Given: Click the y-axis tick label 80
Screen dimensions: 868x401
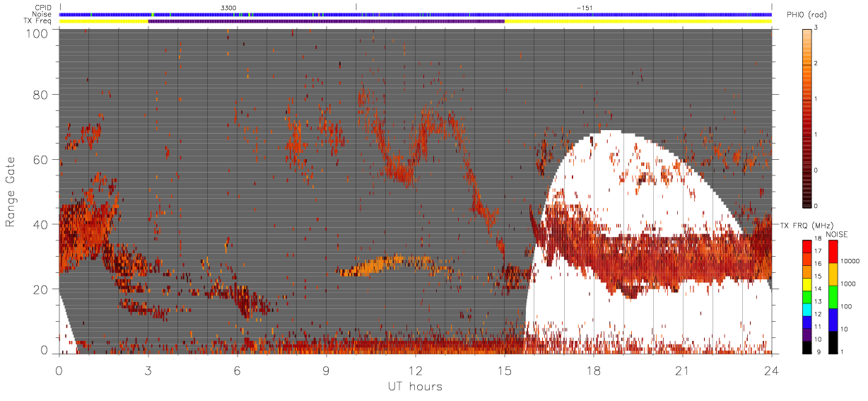Looking at the screenshot, I should (41, 95).
